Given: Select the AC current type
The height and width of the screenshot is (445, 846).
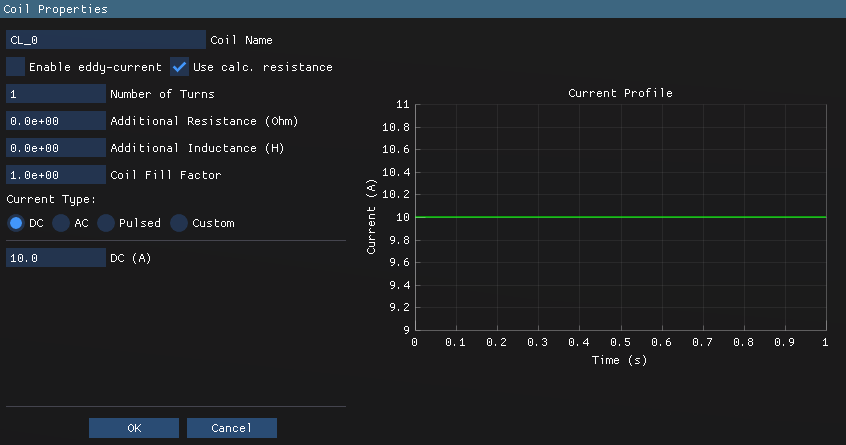Looking at the screenshot, I should pos(61,223).
